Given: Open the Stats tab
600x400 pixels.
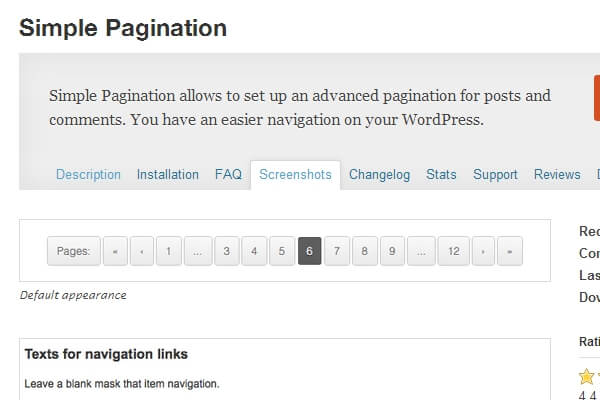Looking at the screenshot, I should coord(441,174).
